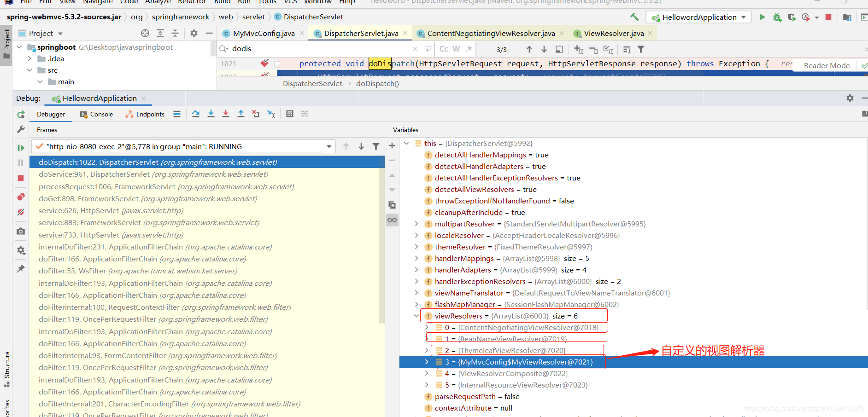The height and width of the screenshot is (417, 868).
Task: Open HellowordApplication run configuration dropdown
Action: coord(699,17)
